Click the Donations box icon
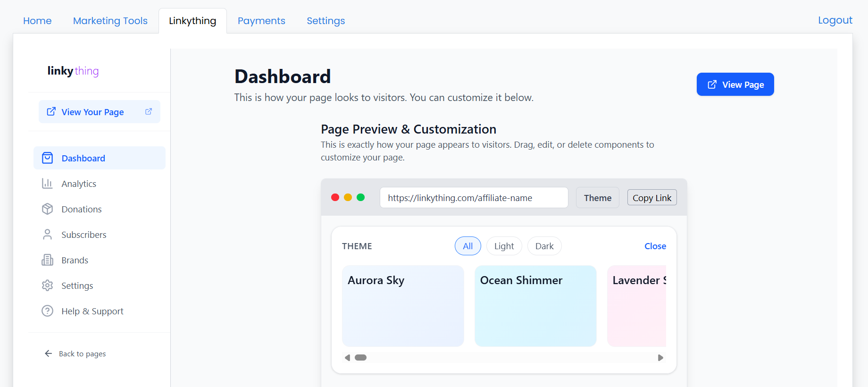This screenshot has height=387, width=868. (x=47, y=209)
